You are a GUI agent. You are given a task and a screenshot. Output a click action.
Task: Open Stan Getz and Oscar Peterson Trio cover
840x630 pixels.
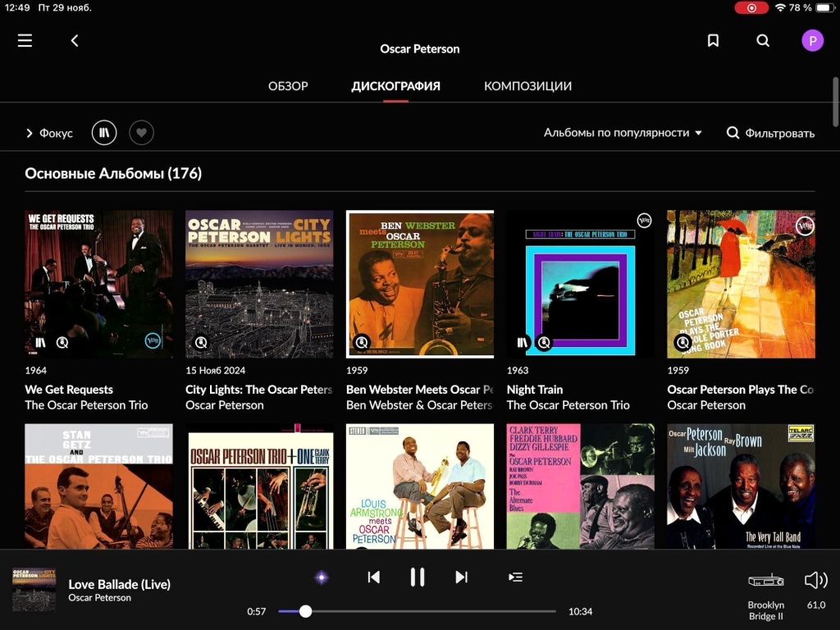click(x=98, y=486)
